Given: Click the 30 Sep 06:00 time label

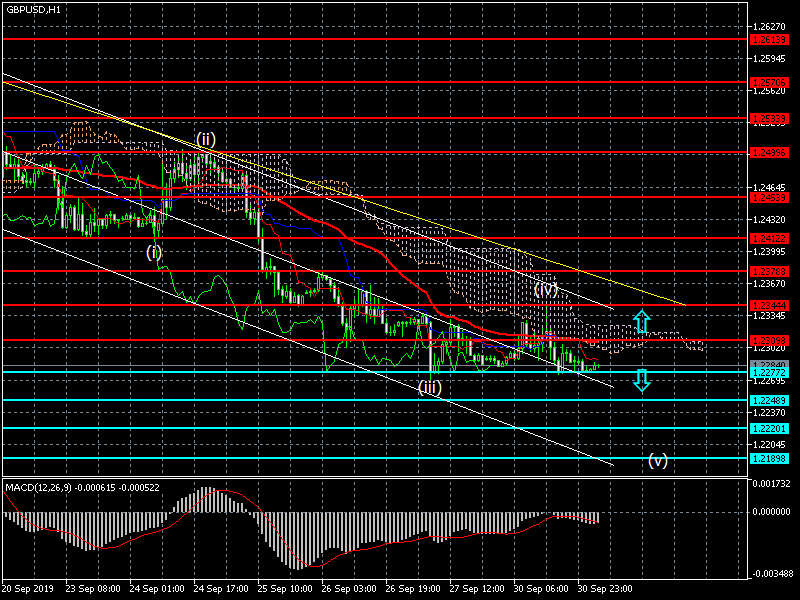Looking at the screenshot, I should coord(541,588).
